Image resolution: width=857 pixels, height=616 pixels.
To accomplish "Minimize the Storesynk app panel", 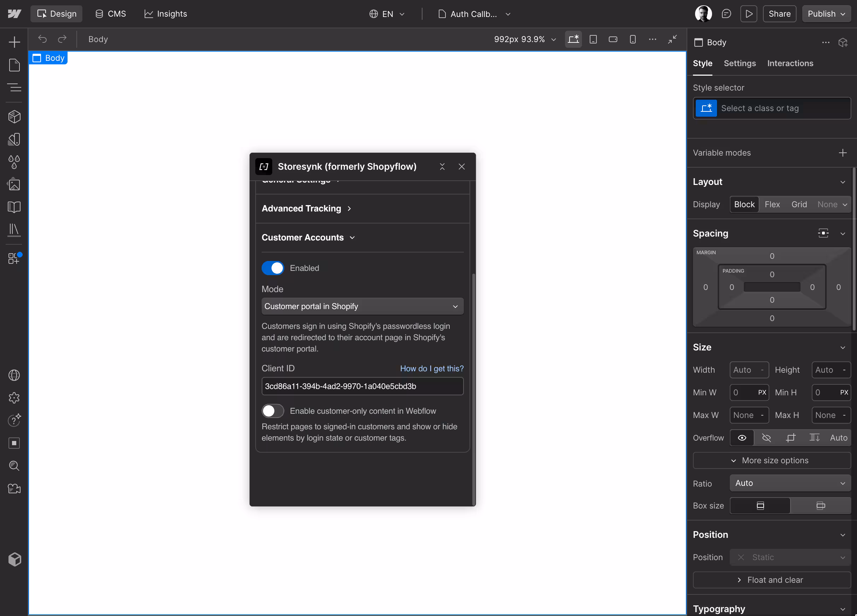I will [442, 167].
